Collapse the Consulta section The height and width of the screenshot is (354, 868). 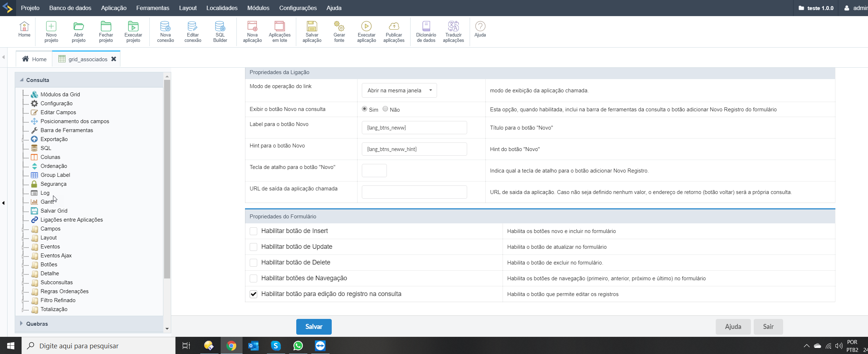coord(21,80)
